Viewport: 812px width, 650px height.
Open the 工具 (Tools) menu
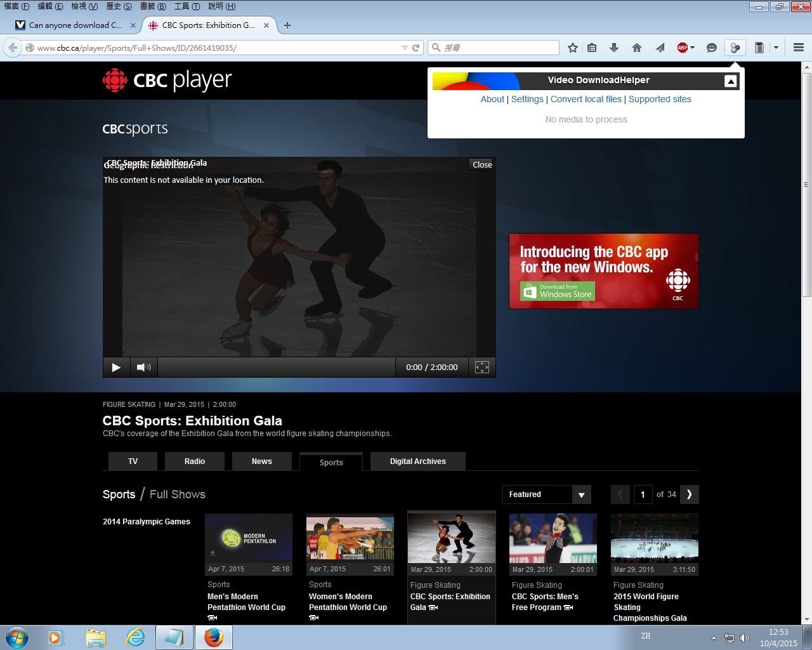pos(187,6)
